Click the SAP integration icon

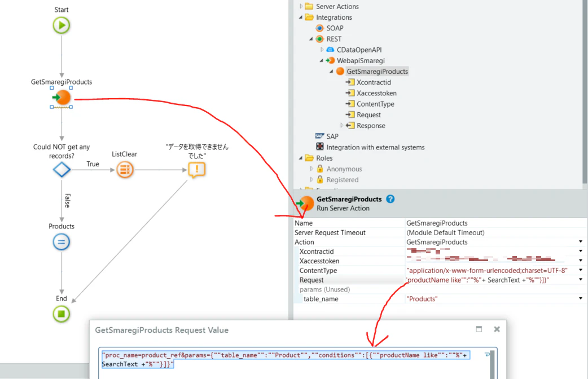pos(319,136)
